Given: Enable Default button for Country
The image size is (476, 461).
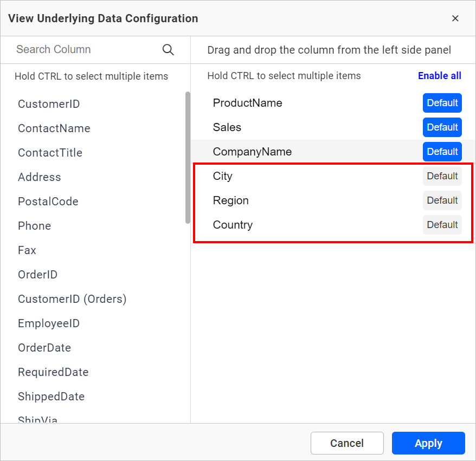Looking at the screenshot, I should pyautogui.click(x=442, y=225).
